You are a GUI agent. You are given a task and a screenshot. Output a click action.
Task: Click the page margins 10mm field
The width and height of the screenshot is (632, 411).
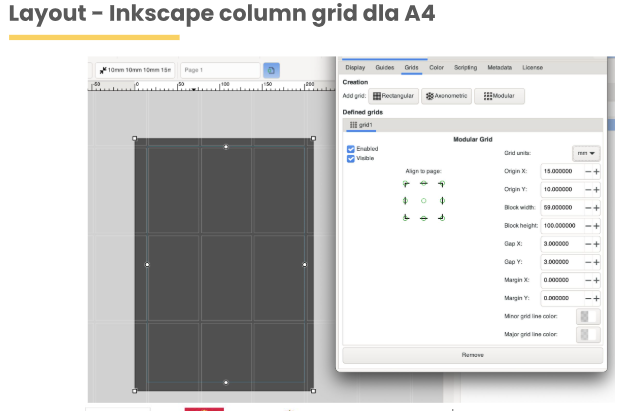point(135,70)
